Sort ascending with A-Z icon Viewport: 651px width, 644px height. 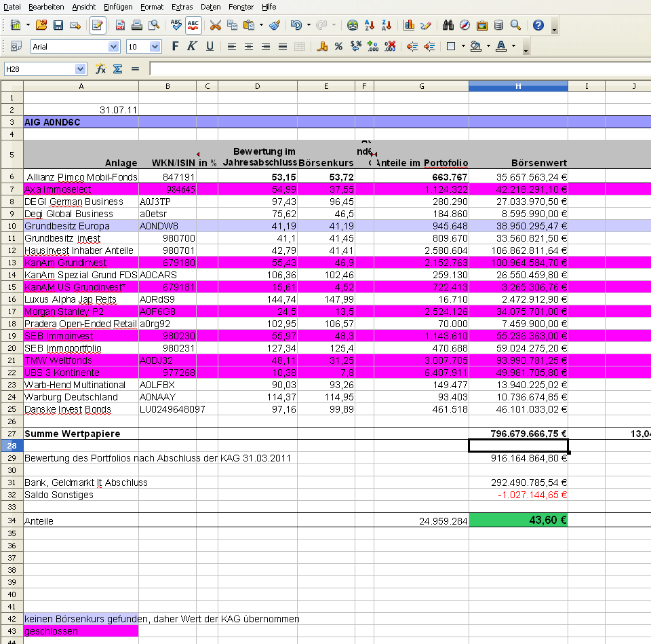click(x=370, y=26)
